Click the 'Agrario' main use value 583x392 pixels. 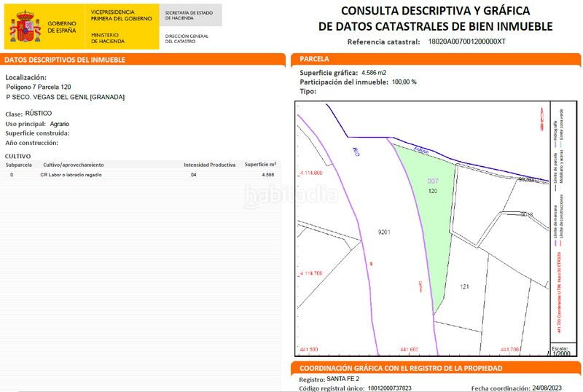(60, 124)
